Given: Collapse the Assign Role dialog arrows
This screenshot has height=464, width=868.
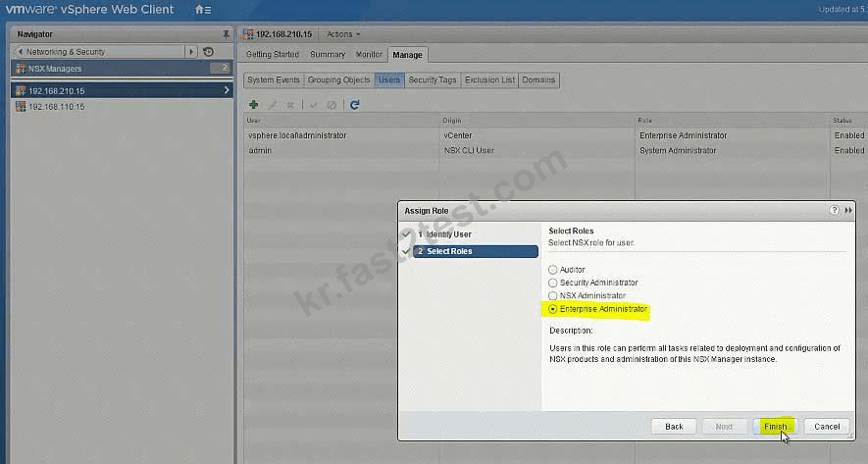Looking at the screenshot, I should 848,210.
